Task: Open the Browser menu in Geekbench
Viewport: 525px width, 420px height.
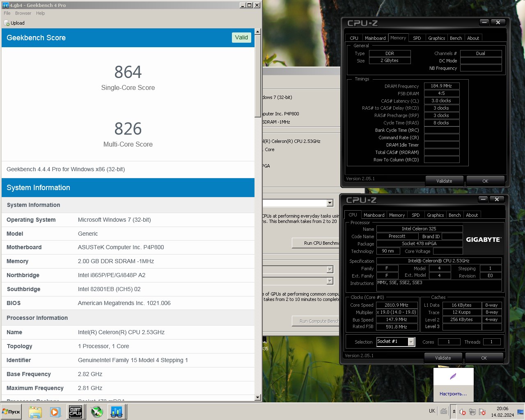Action: pyautogui.click(x=23, y=13)
